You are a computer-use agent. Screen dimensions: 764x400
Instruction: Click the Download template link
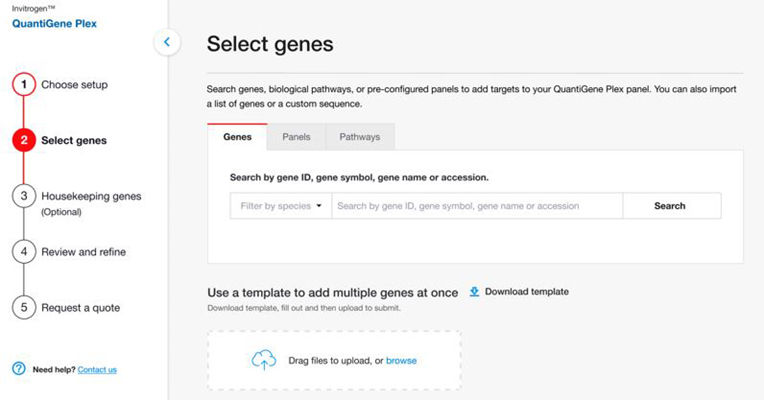[x=526, y=292]
